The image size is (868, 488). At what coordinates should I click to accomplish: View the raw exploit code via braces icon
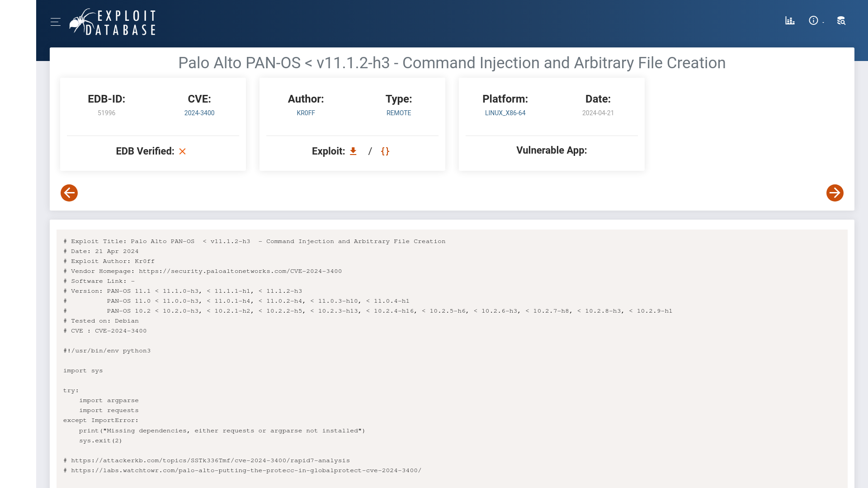point(385,151)
